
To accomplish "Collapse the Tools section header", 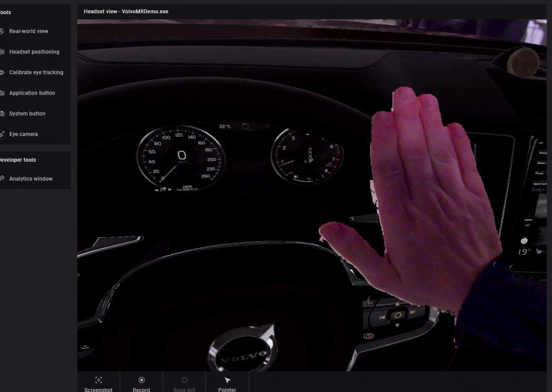I will 5,12.
